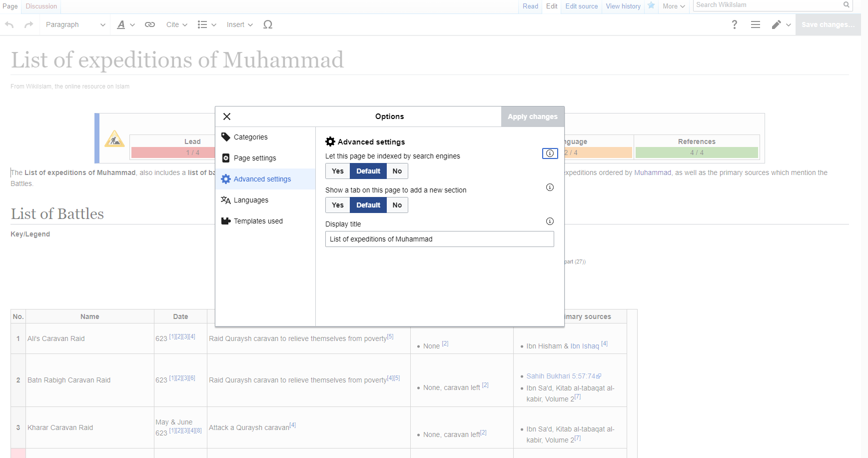The image size is (868, 458).
Task: Open the page options hamburger icon
Action: [755, 24]
